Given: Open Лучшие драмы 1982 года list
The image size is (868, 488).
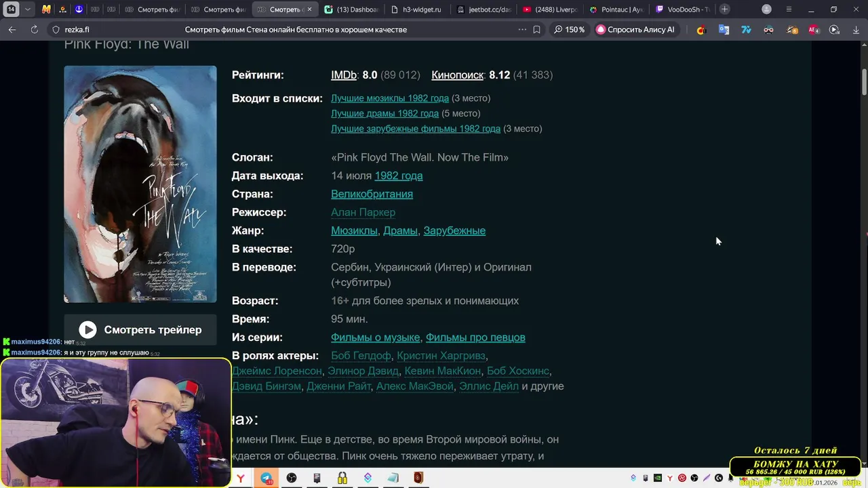Looking at the screenshot, I should tap(384, 113).
